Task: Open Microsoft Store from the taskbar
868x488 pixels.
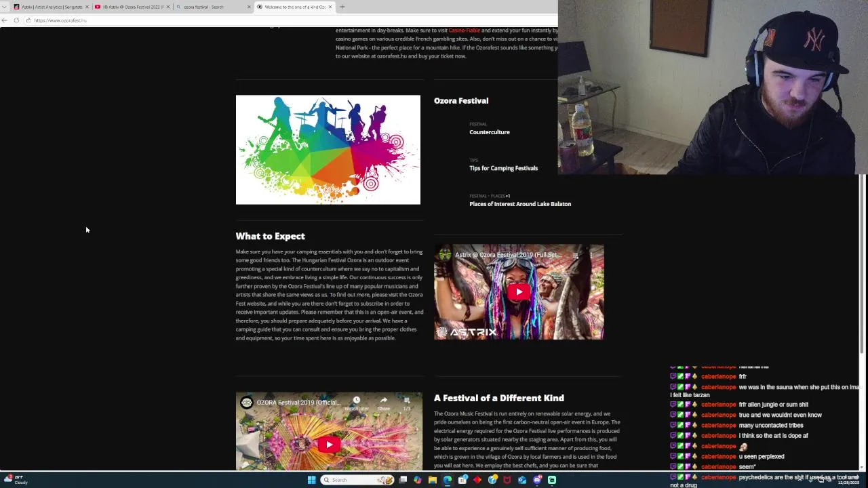Action: [x=462, y=480]
